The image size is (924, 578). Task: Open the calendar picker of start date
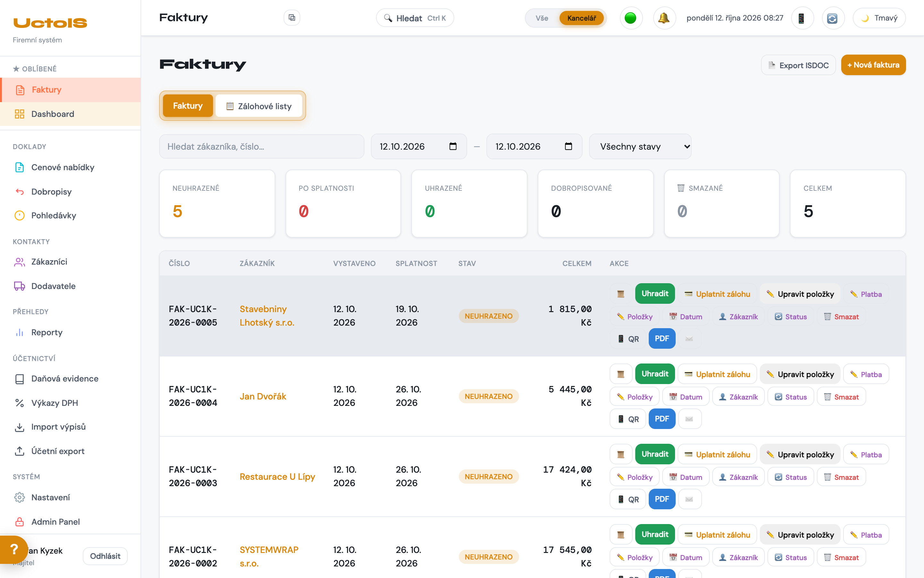click(x=453, y=146)
